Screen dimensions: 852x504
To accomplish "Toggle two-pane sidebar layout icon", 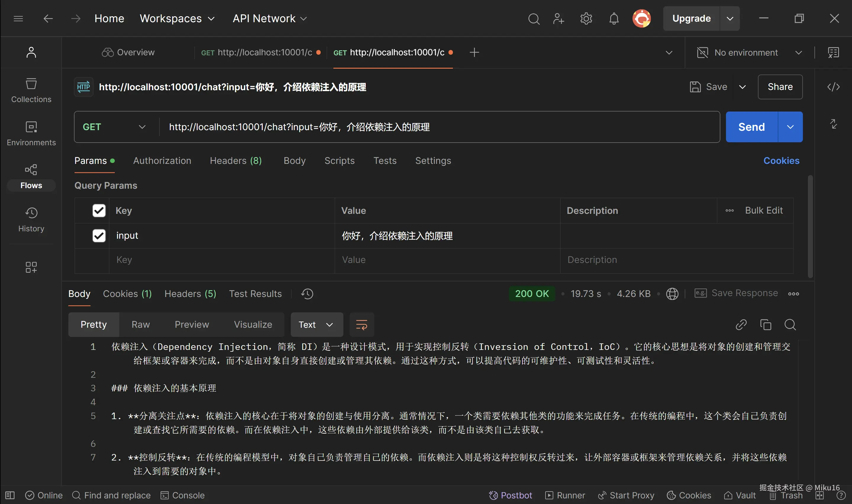I will pyautogui.click(x=10, y=495).
